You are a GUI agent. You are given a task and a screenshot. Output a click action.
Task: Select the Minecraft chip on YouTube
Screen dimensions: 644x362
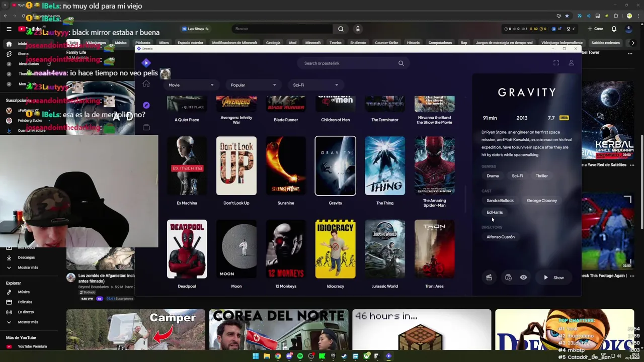point(312,43)
